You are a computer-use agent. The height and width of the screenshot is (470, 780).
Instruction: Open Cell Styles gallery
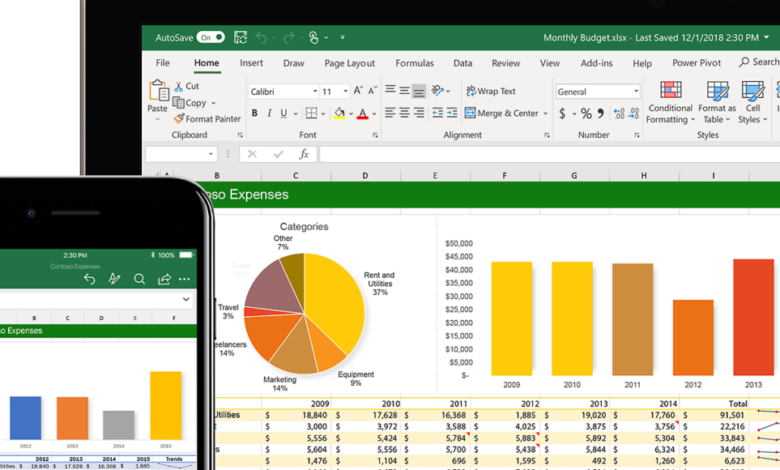pos(753,103)
